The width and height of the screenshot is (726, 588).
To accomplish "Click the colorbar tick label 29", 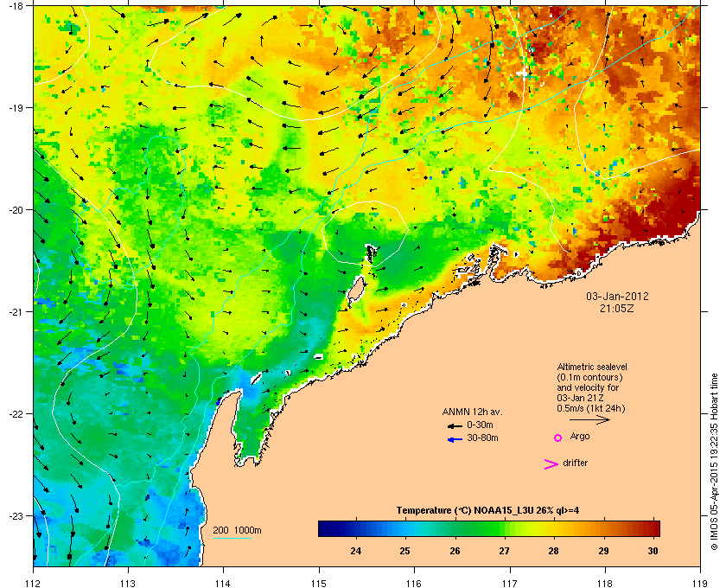I will click(x=603, y=551).
